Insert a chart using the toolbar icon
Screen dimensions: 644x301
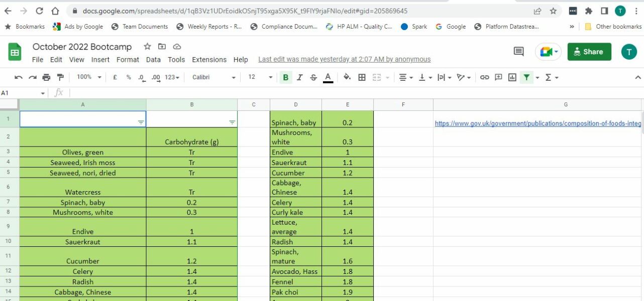click(512, 77)
